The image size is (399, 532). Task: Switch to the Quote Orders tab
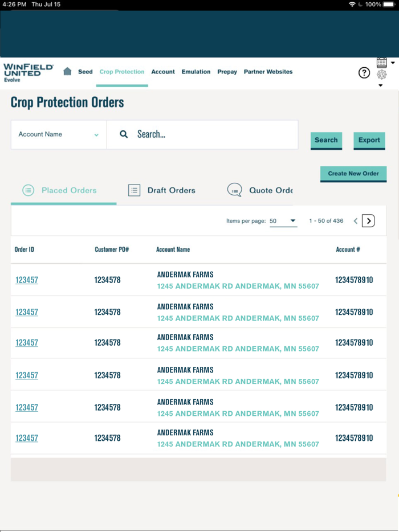[x=261, y=190]
